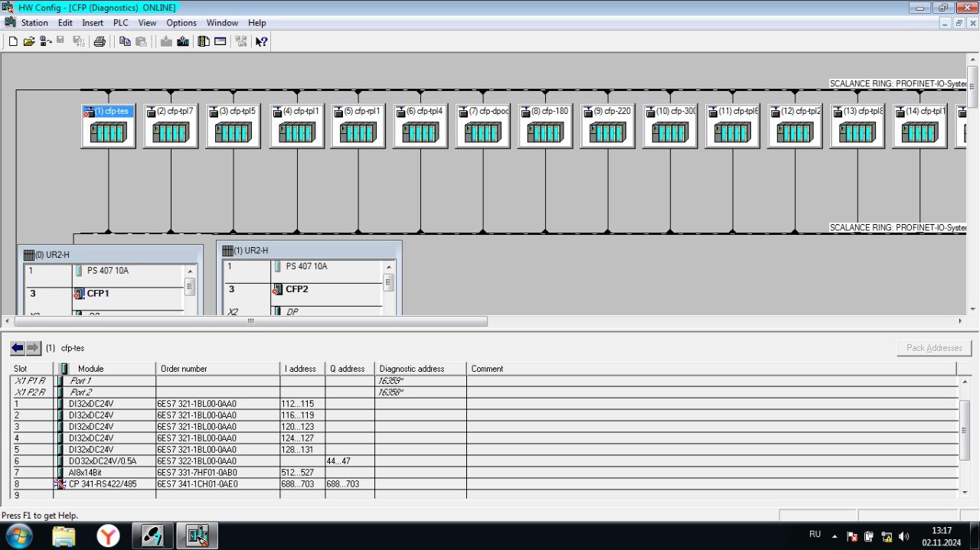Open the Windows Start menu

pos(18,535)
